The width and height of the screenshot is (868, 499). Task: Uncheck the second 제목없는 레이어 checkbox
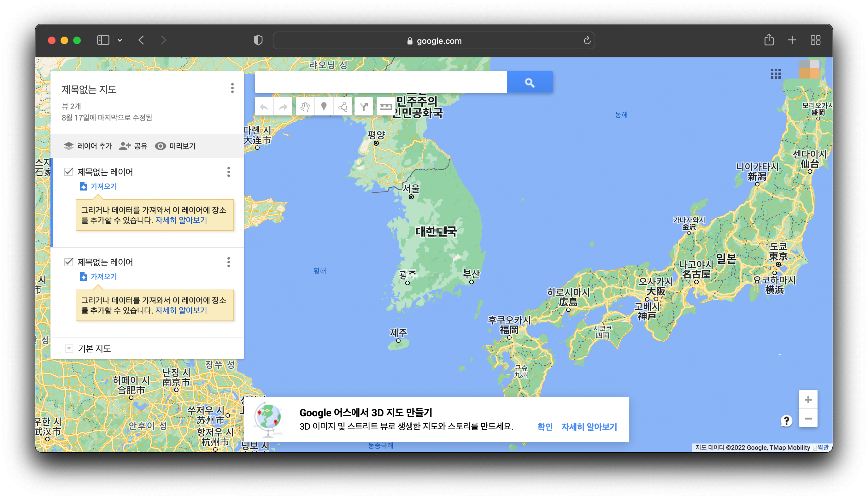pyautogui.click(x=68, y=262)
